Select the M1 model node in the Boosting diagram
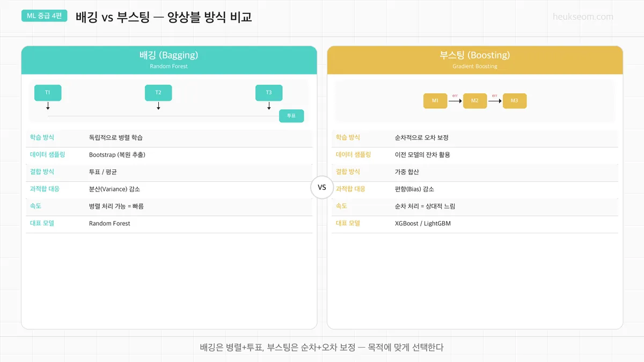 pos(435,100)
